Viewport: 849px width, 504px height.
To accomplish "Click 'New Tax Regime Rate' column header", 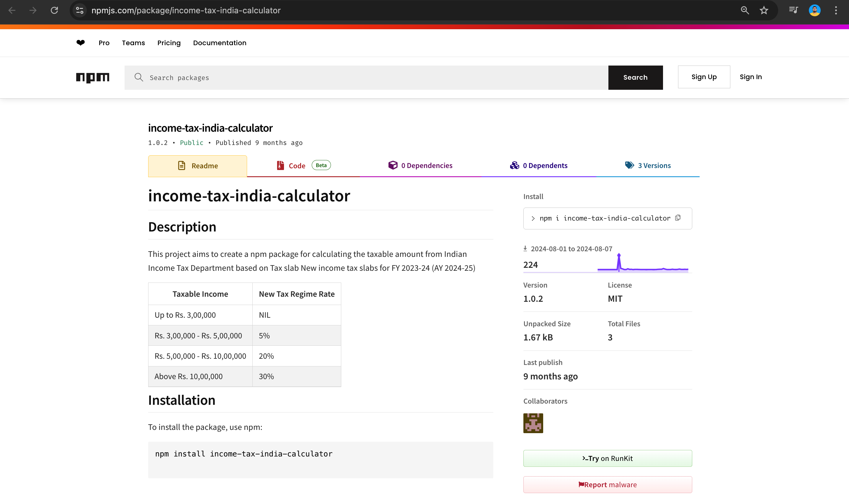I will click(x=296, y=294).
